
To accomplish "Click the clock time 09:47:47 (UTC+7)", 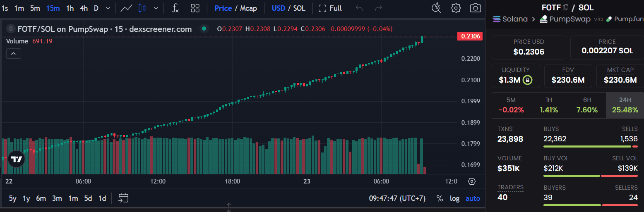I will (397, 198).
